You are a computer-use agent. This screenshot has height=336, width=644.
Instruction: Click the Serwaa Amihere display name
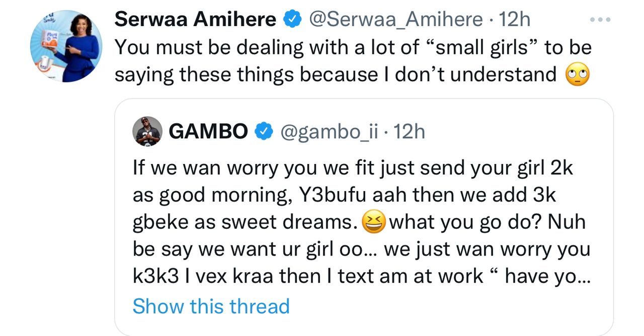[195, 20]
